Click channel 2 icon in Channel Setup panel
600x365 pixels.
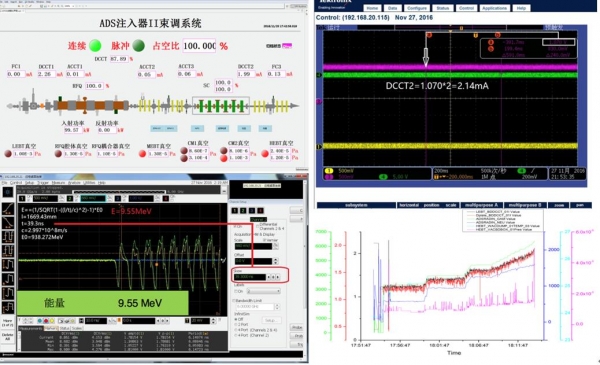pyautogui.click(x=243, y=210)
